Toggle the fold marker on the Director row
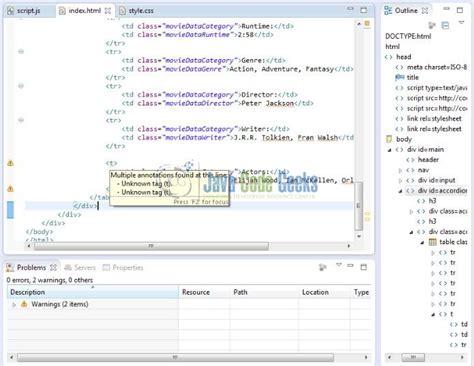474x366 pixels. click(x=21, y=86)
